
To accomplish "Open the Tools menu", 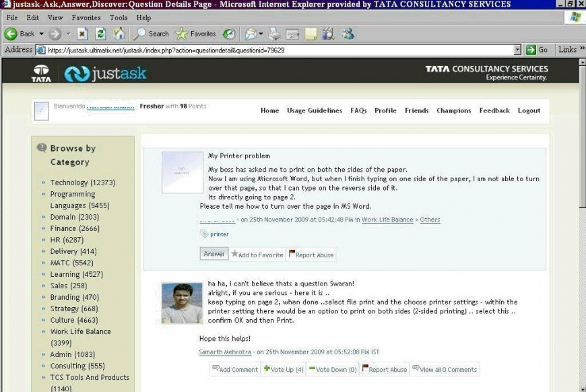I will tap(119, 18).
